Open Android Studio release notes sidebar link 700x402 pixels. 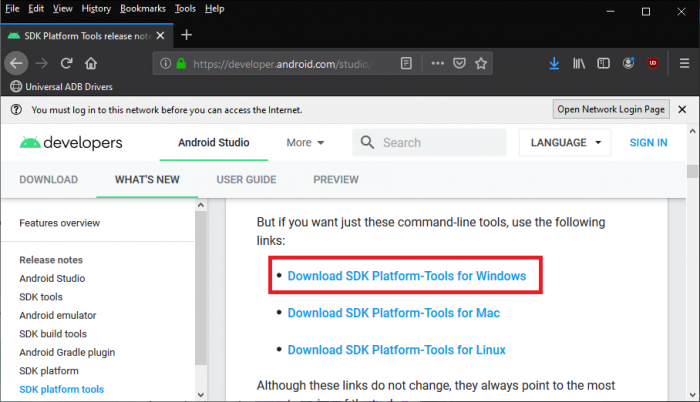point(52,278)
